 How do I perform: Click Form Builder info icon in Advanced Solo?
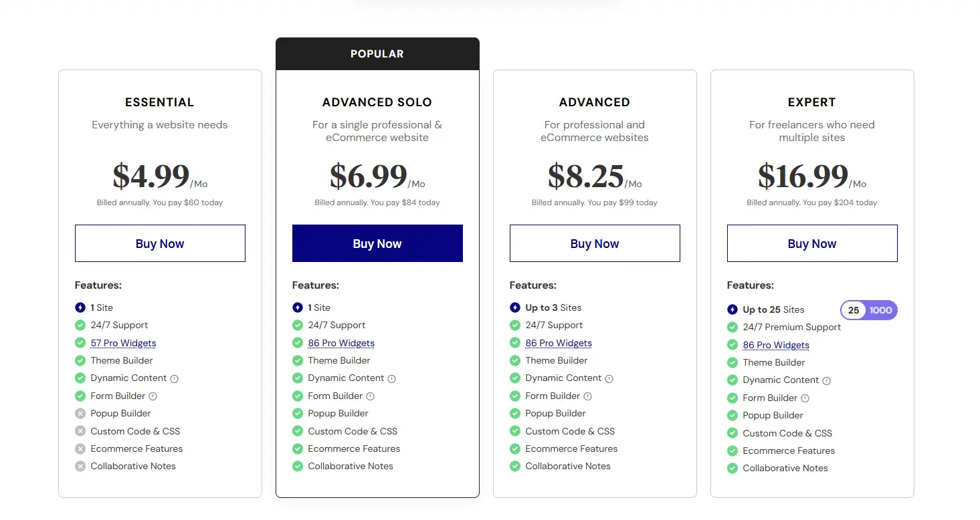(x=370, y=396)
